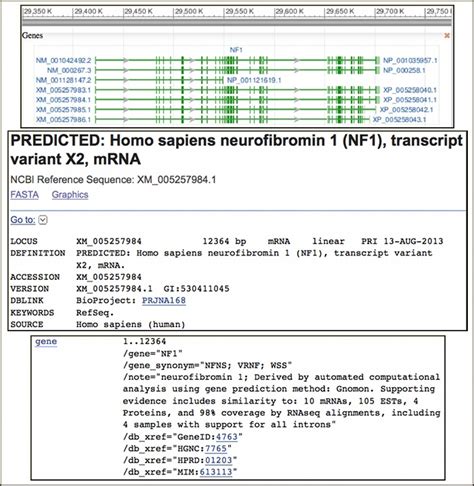Select transcript XM_005257986.1 label
The image size is (474, 486).
pyautogui.click(x=63, y=120)
